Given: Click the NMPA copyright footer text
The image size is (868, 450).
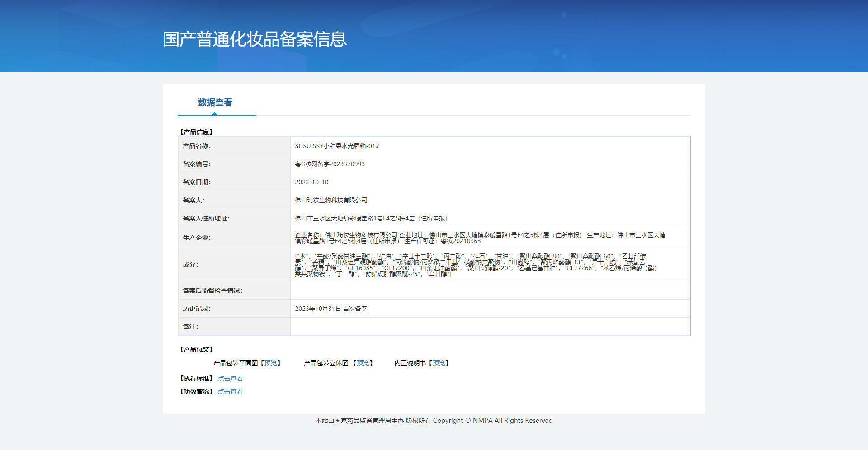Looking at the screenshot, I should tap(434, 421).
